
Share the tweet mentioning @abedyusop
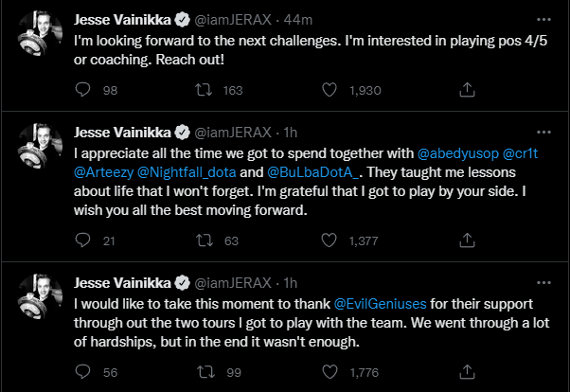click(x=466, y=241)
